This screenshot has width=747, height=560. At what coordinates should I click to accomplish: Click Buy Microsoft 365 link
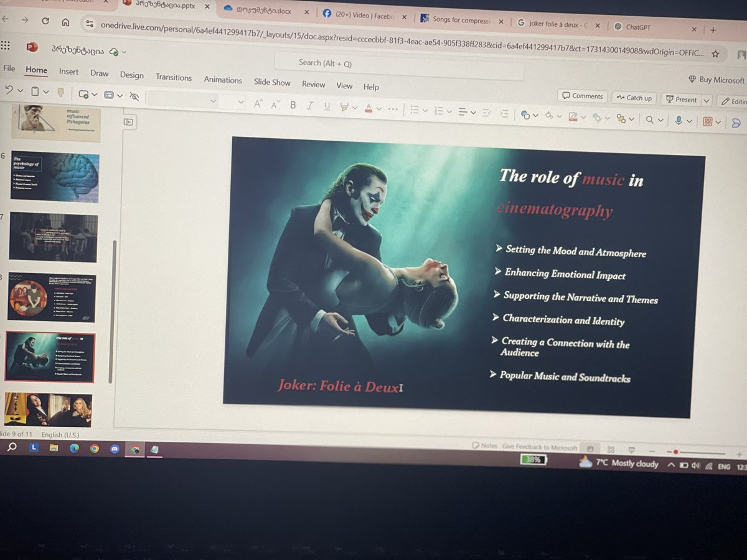click(716, 80)
